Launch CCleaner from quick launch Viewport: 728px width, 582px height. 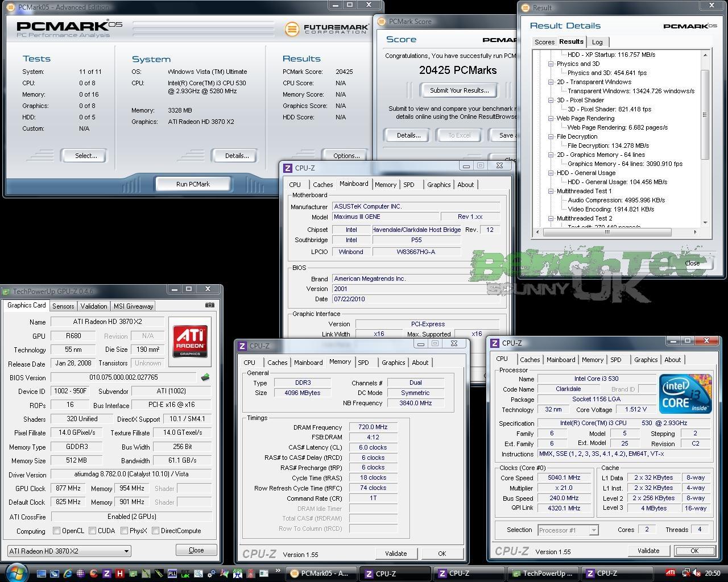pos(94,573)
